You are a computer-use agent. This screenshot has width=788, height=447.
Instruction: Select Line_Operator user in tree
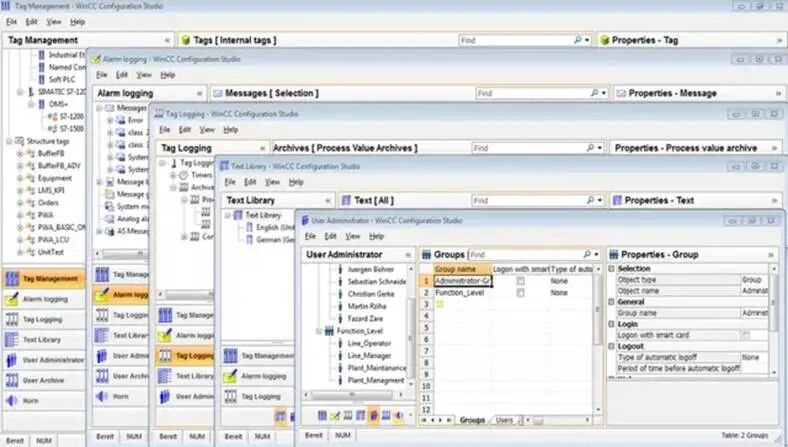(369, 343)
